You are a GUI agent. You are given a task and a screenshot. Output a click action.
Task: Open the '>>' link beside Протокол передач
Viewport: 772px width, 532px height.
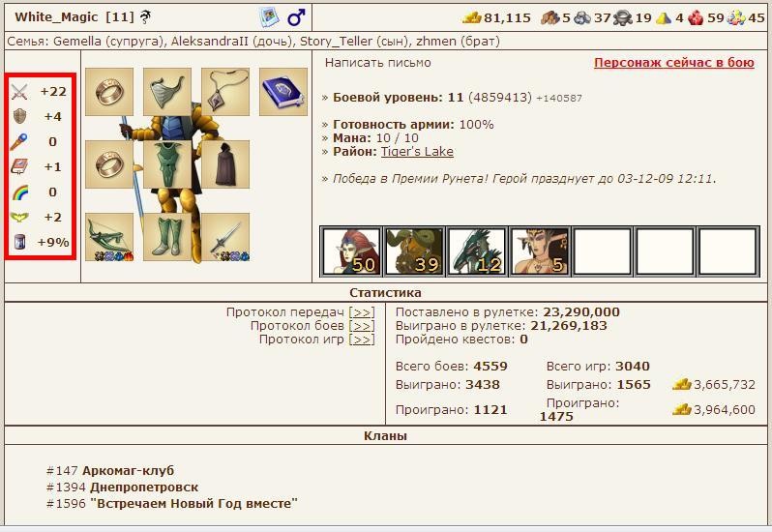(x=362, y=312)
